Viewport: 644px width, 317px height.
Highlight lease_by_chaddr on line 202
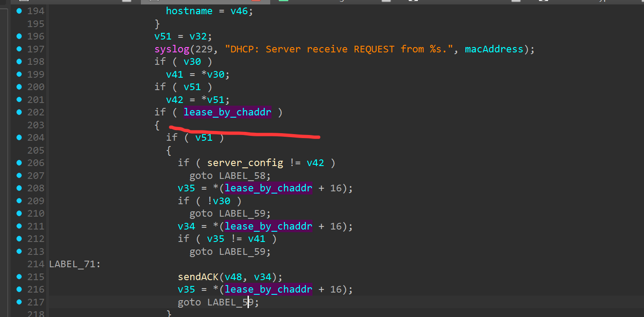[228, 112]
